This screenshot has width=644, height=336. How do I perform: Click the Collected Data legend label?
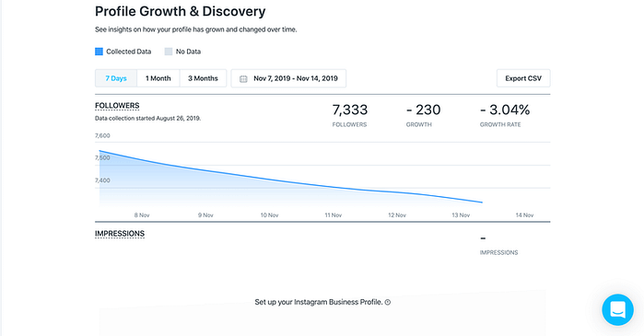(129, 52)
